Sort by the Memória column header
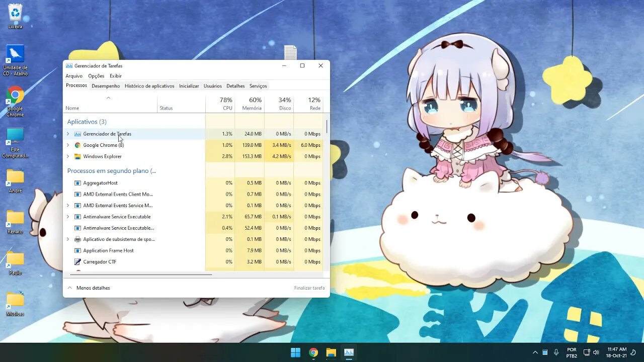This screenshot has height=362, width=644. tap(250, 104)
